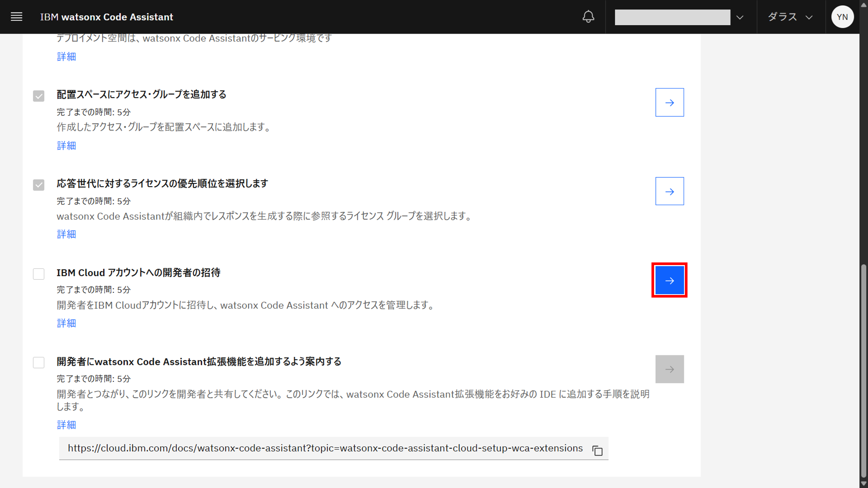
Task: Click IBM watsonx Code Assistant header title
Action: point(106,17)
